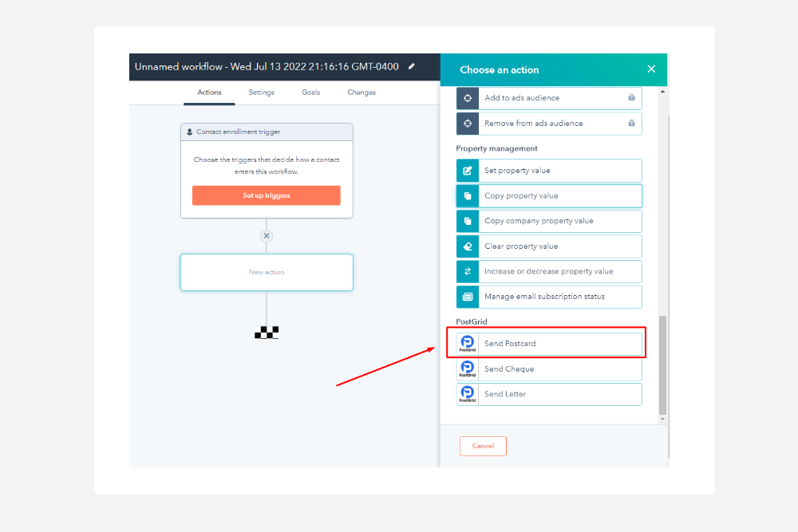Click the Increase or decrease property arrows icon
798x532 pixels.
[x=467, y=272]
